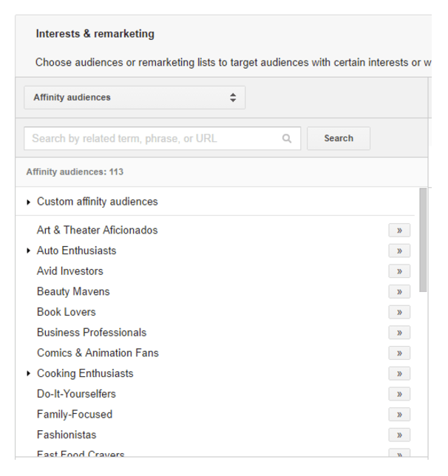Screen dimensions: 448x476
Task: Add Auto Enthusiasts using its arrow button
Action: coord(399,251)
